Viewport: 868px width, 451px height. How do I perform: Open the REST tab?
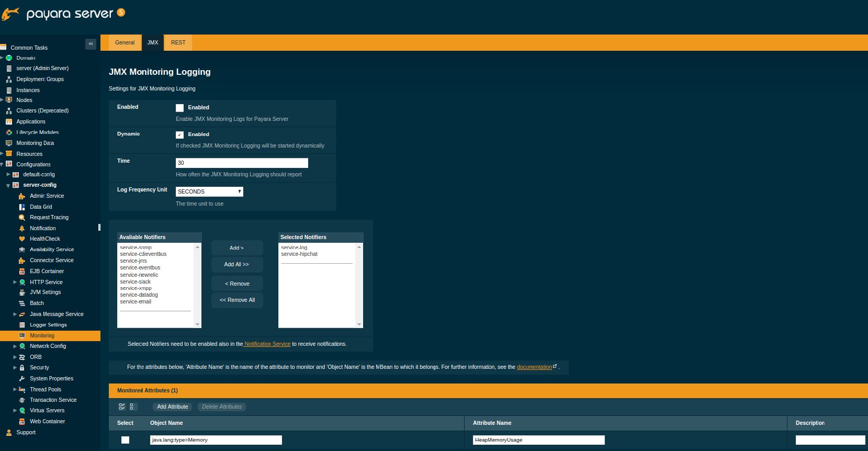tap(178, 43)
